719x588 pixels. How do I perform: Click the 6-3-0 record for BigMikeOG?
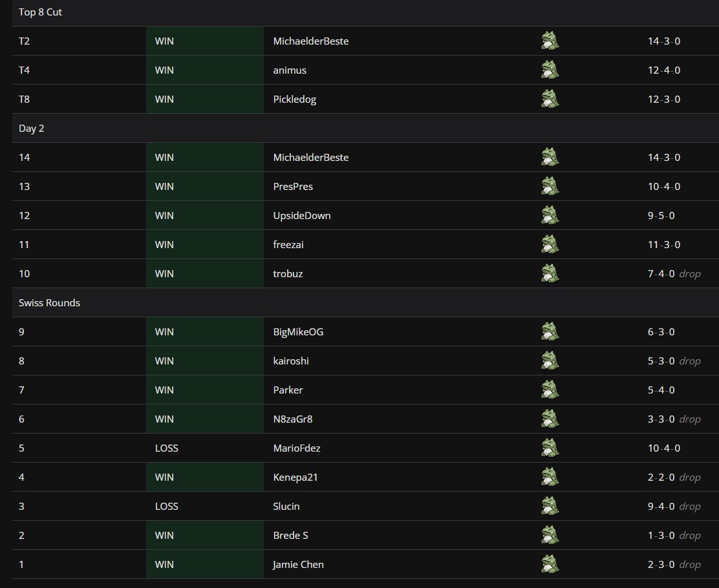coord(661,332)
